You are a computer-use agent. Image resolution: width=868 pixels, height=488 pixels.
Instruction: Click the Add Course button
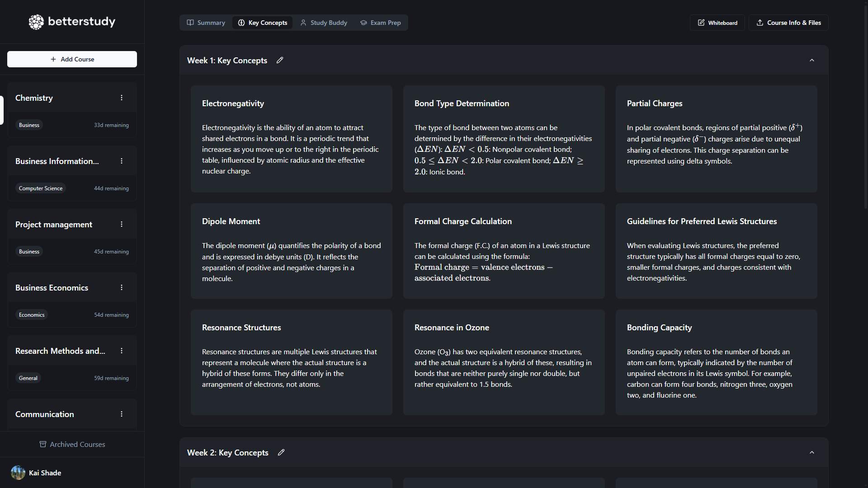coord(72,59)
